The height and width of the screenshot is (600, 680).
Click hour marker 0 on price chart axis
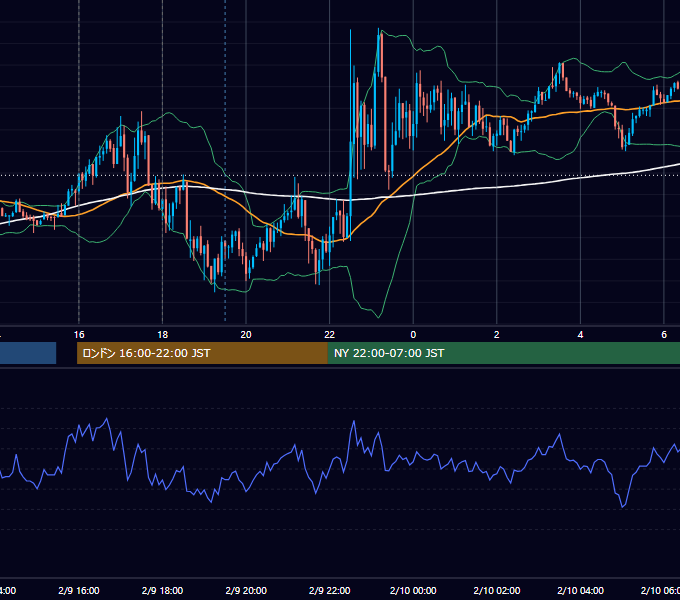pyautogui.click(x=413, y=335)
